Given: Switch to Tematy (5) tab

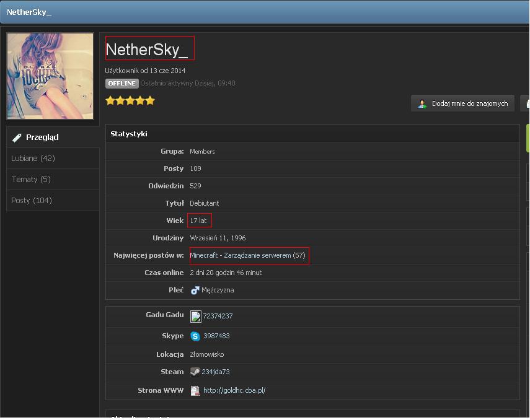Looking at the screenshot, I should pyautogui.click(x=53, y=179).
